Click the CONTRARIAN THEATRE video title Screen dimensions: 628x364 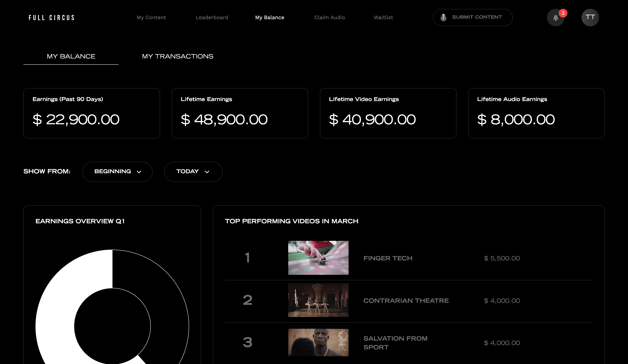[406, 301]
